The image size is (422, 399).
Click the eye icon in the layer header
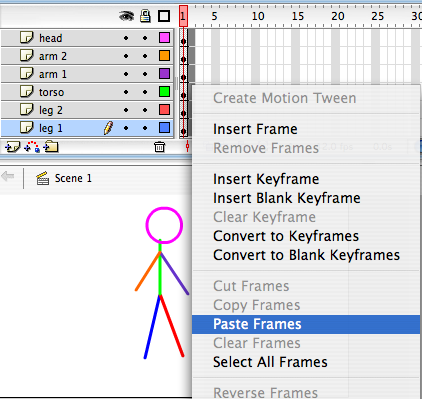coord(127,16)
